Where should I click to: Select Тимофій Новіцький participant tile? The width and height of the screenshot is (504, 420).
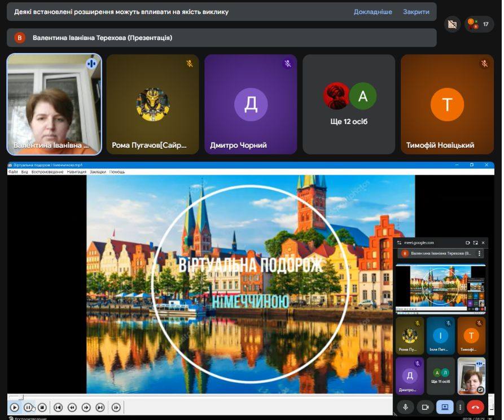click(447, 104)
